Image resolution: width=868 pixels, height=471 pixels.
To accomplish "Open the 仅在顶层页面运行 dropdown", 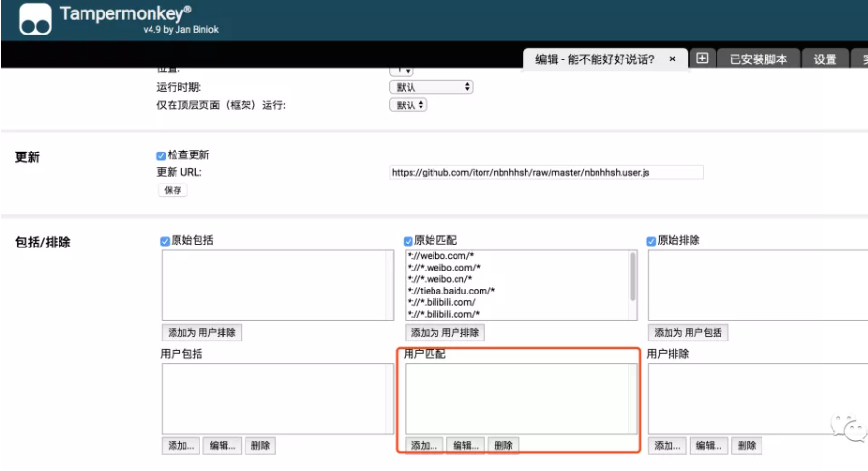I will (408, 105).
